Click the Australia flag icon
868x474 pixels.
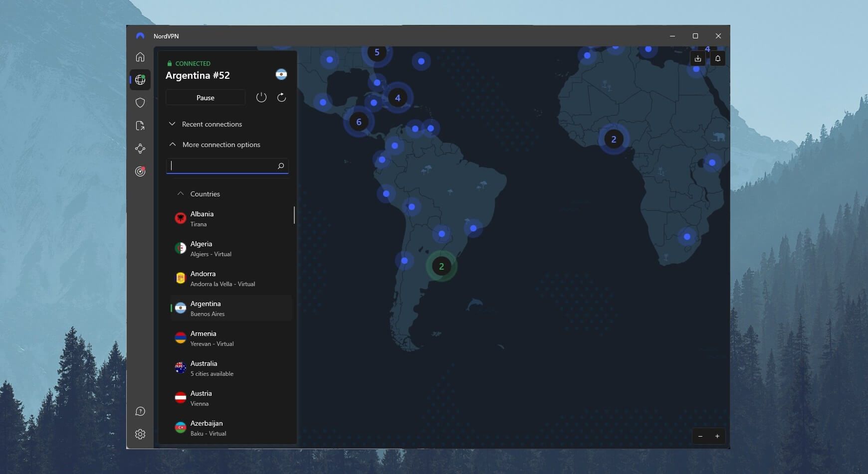coord(181,368)
